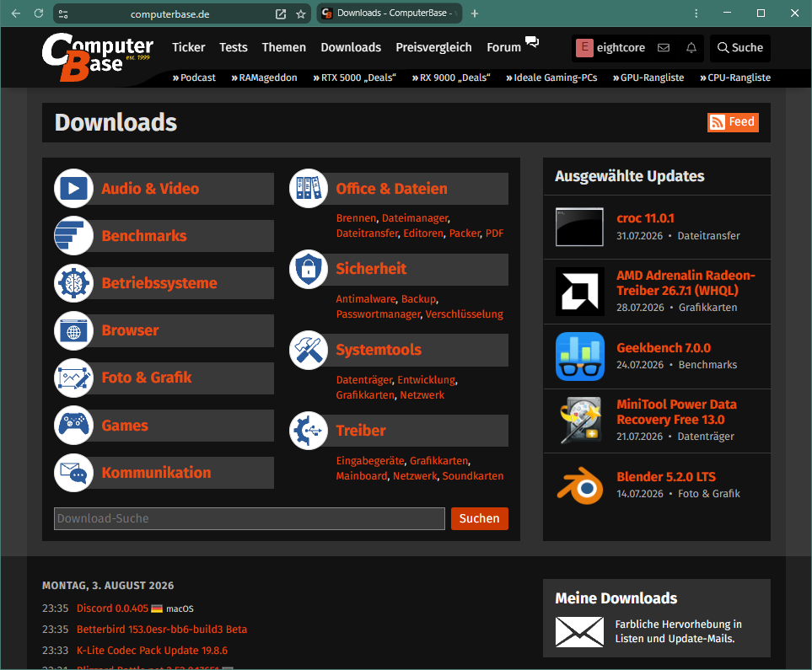This screenshot has height=670, width=812.
Task: Open the Ticker menu item
Action: 189,47
